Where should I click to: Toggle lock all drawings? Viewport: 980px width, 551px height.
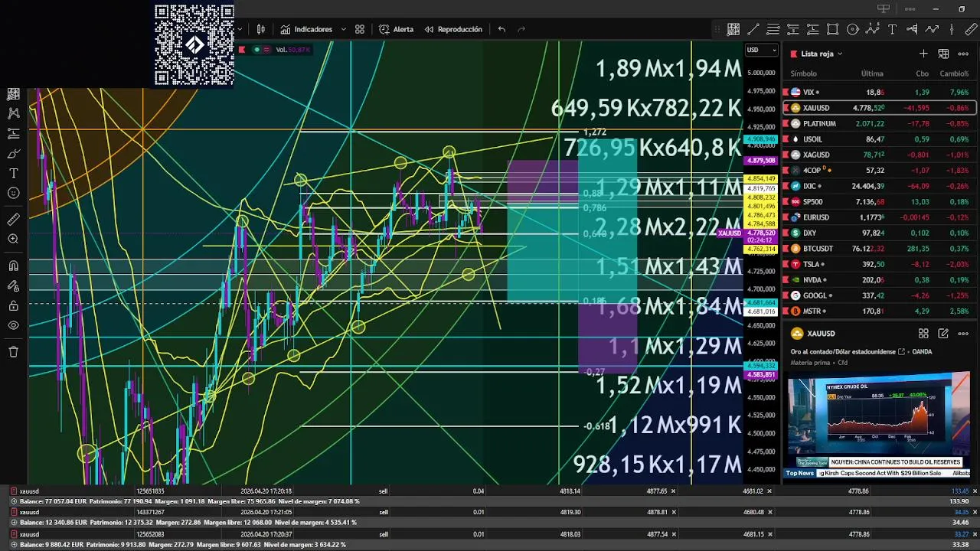(x=13, y=305)
